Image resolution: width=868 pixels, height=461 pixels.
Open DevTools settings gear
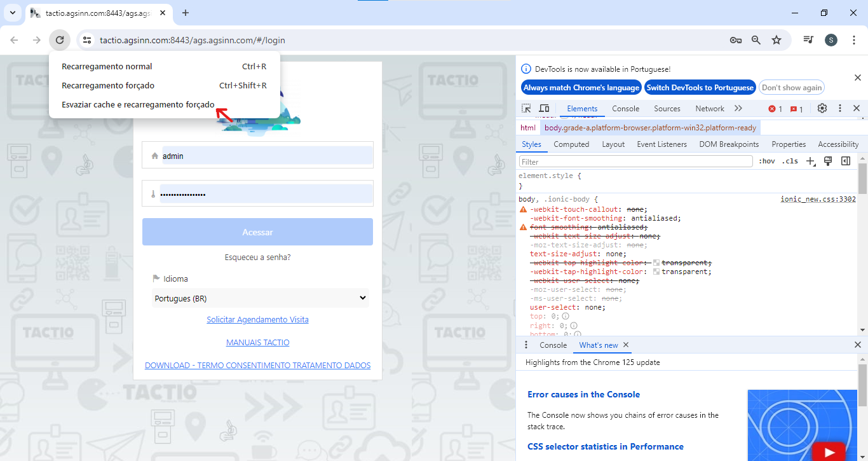822,109
